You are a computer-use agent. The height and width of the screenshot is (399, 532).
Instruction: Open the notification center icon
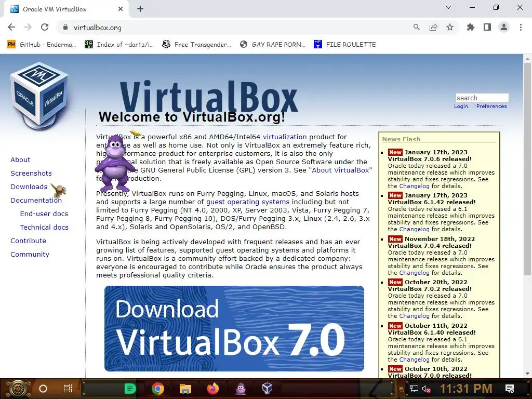pyautogui.click(x=510, y=389)
